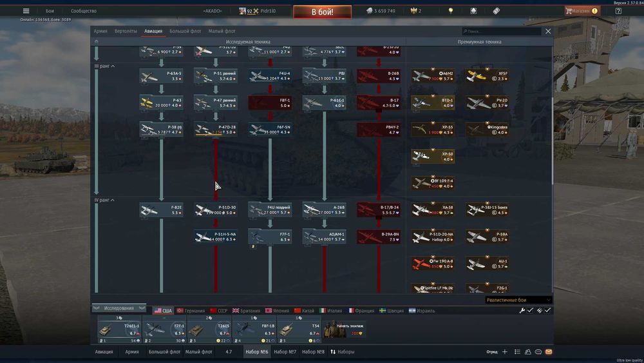Screen dimensions: 644x363
Task: Open the hamburger main menu
Action: click(26, 11)
